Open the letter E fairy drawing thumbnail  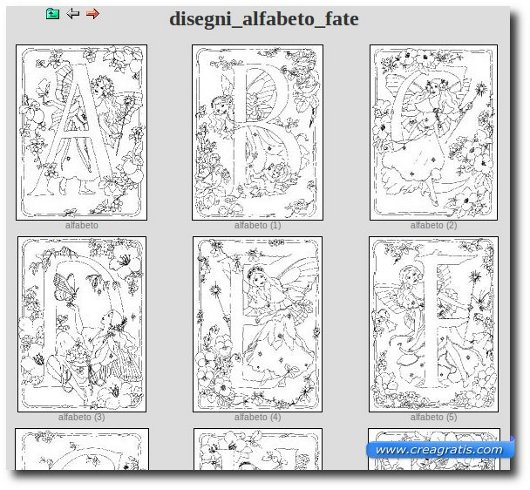(258, 324)
